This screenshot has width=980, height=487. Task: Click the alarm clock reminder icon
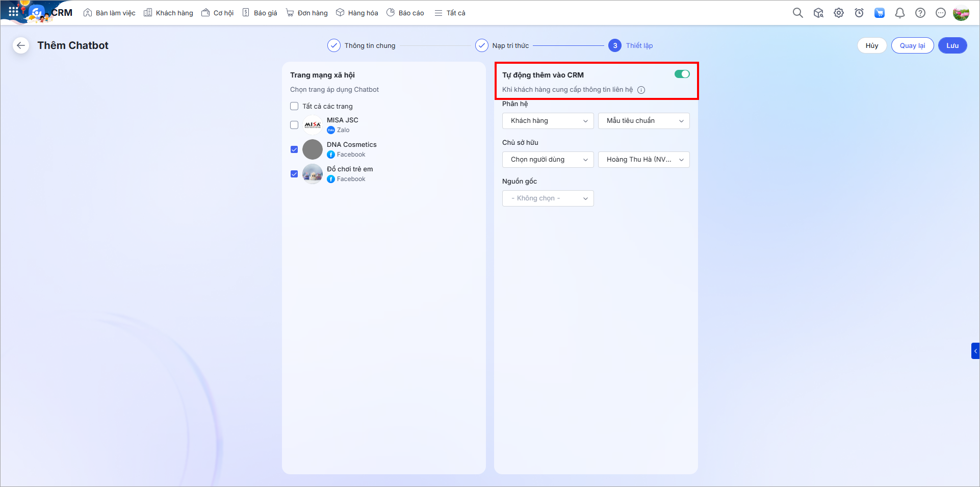(859, 13)
